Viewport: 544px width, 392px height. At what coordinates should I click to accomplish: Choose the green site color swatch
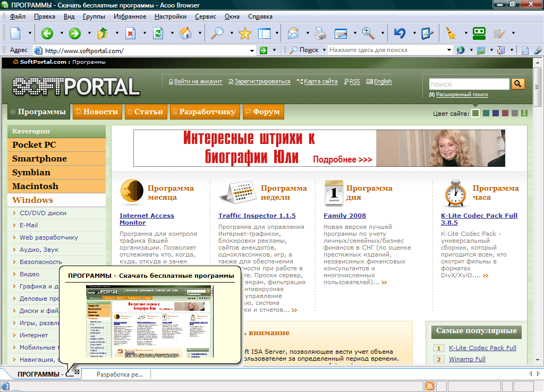click(x=475, y=113)
